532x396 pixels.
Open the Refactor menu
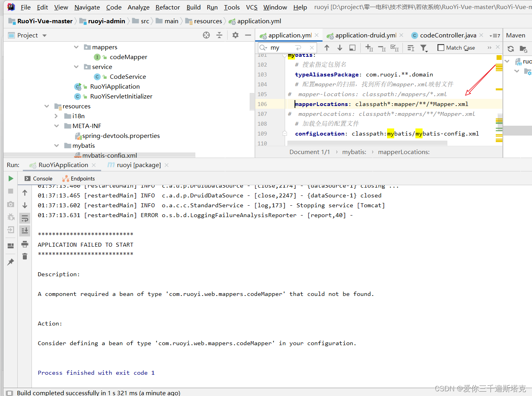pos(167,7)
